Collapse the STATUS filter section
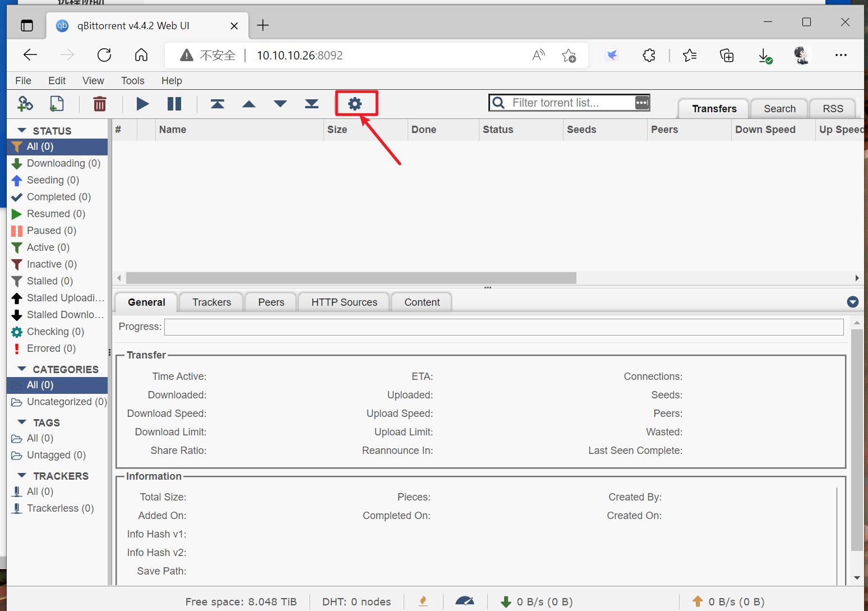868x611 pixels. pos(22,131)
